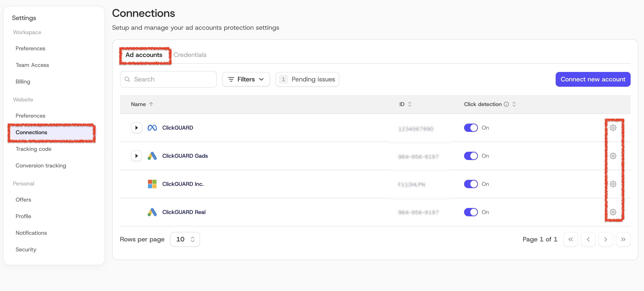
Task: Go to the next page
Action: 605,240
